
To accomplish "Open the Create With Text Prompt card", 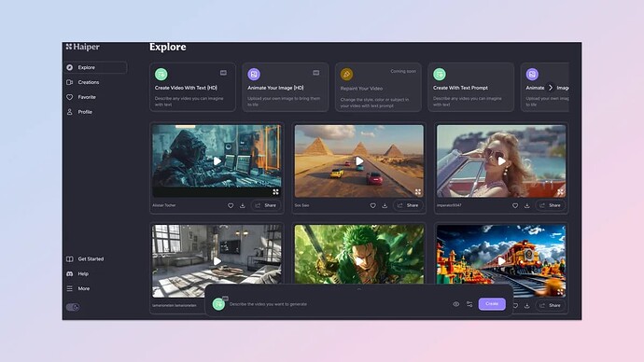I will [x=470, y=87].
